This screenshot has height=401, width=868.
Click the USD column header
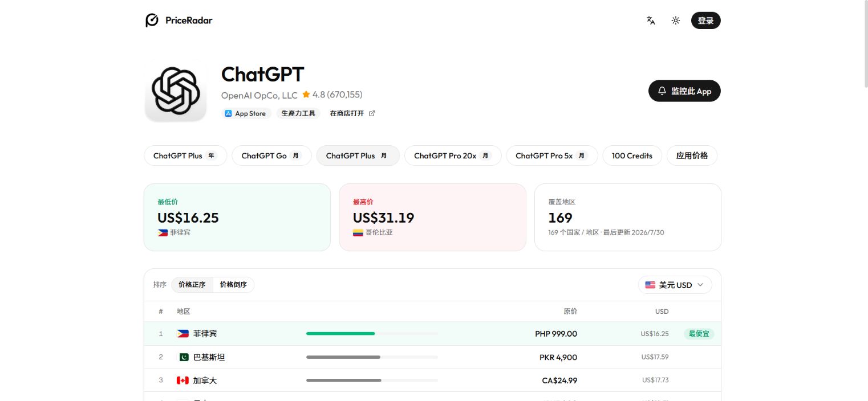[x=662, y=312]
